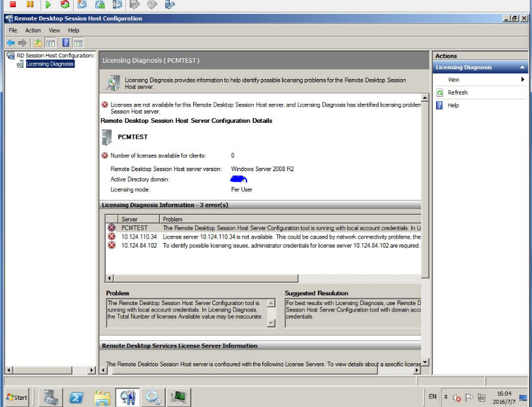Click the revert to snapshot icon
This screenshot has height=407, width=532.
100,5
